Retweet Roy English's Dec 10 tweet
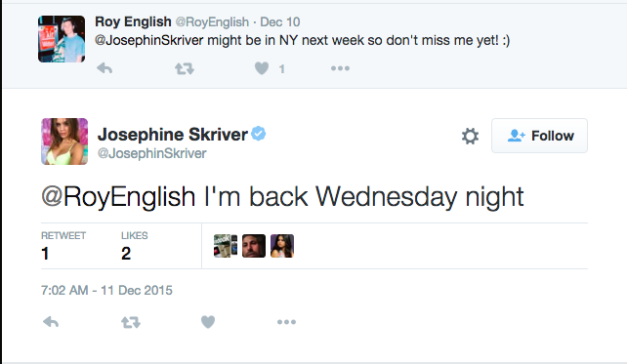 (185, 68)
